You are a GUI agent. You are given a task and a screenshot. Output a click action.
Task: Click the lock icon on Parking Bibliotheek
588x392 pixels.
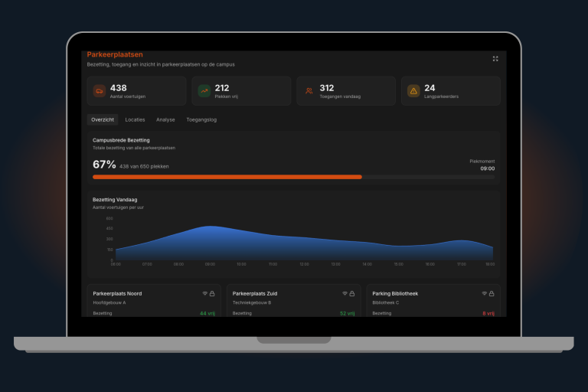pyautogui.click(x=492, y=293)
